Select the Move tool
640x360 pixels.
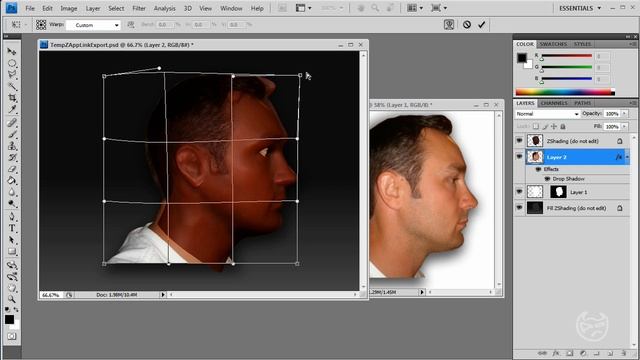(x=11, y=51)
